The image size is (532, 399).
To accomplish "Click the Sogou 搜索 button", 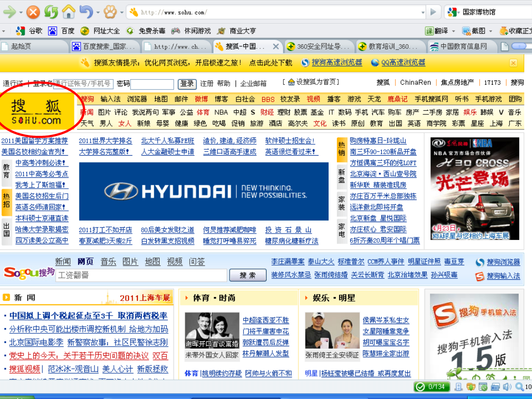I will pos(248,275).
